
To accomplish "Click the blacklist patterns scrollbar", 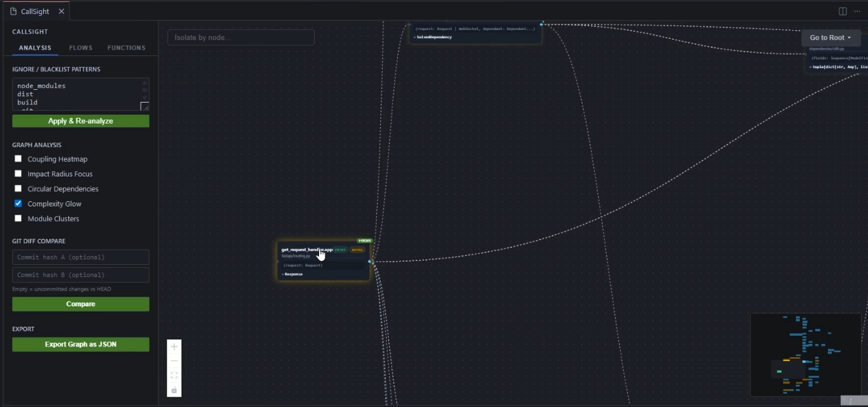I will pos(145,89).
